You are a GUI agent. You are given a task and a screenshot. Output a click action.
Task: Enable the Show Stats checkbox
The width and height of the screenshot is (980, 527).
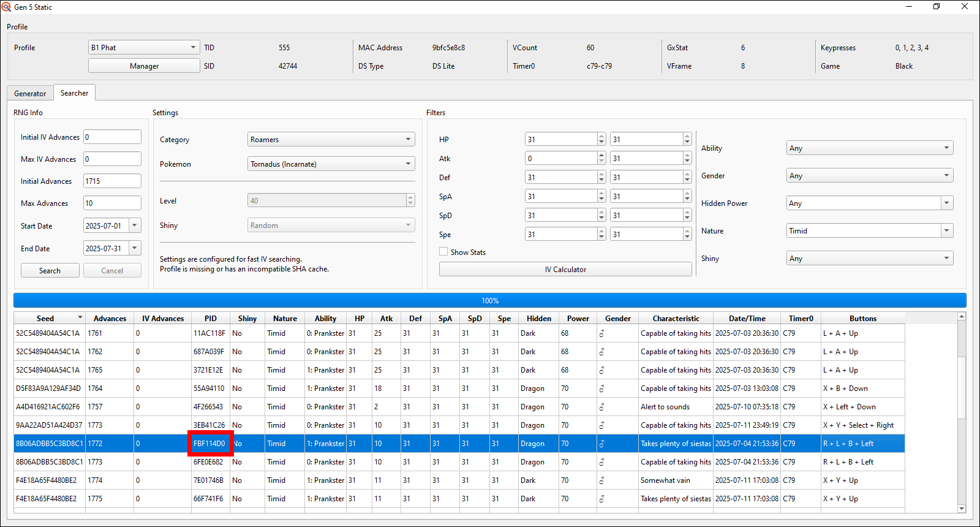tap(443, 252)
